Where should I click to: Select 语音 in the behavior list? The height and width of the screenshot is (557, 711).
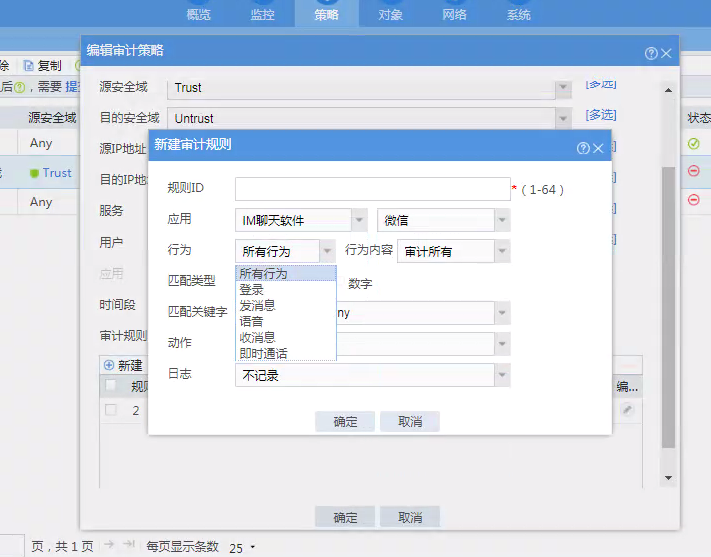point(286,321)
